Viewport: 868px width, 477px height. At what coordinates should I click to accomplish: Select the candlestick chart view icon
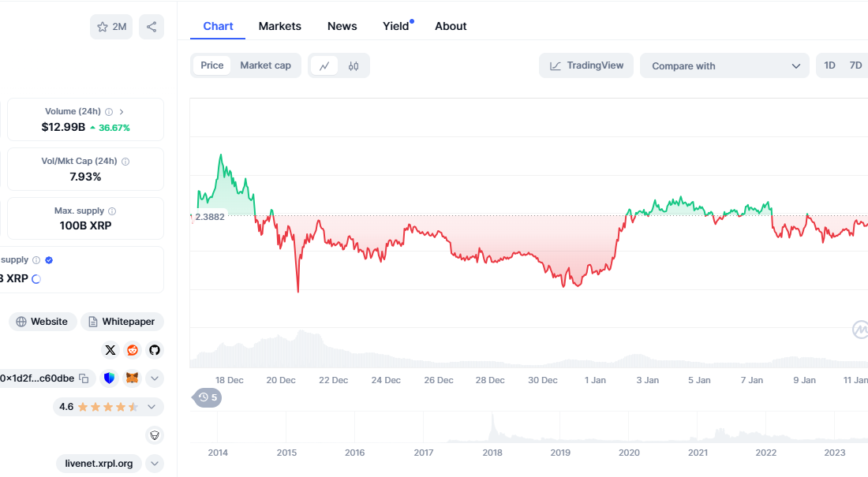coord(354,66)
